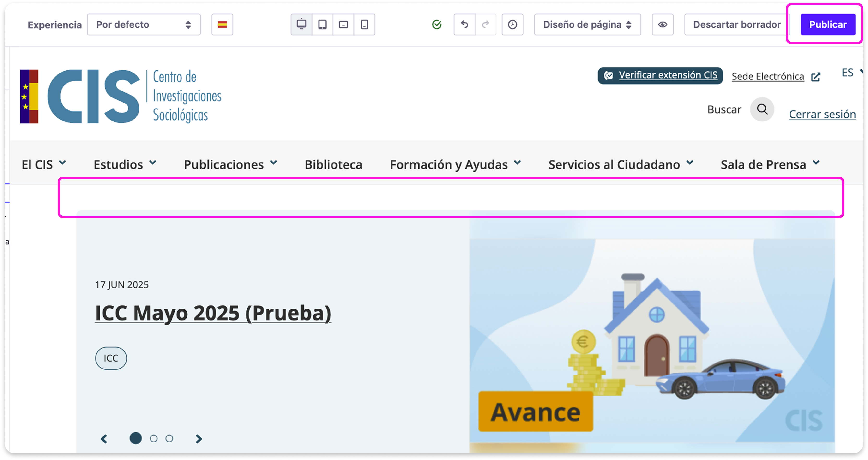Select the third carousel dot
Screen dimensions: 868x460
point(169,438)
